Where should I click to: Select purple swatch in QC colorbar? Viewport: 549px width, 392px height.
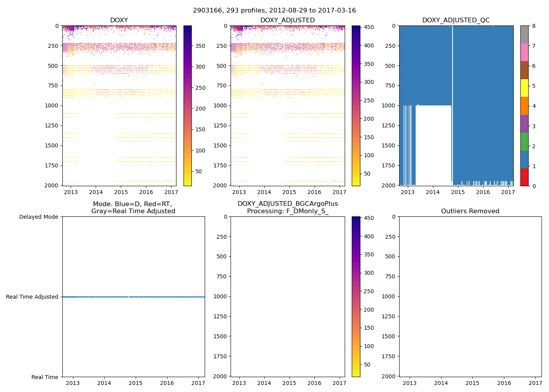pyautogui.click(x=524, y=123)
